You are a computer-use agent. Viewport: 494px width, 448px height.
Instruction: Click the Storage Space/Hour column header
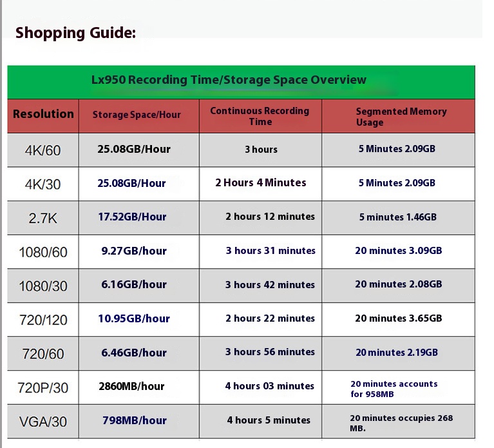coord(137,115)
